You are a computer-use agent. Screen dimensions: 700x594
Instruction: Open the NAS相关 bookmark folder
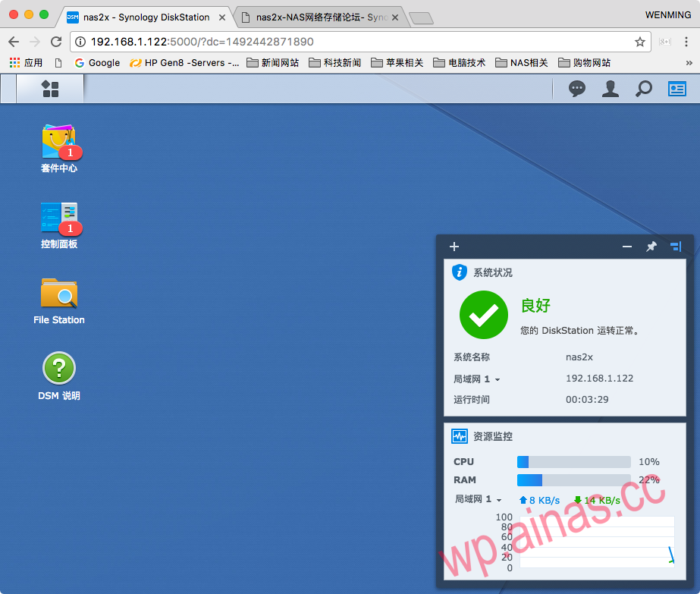click(x=522, y=62)
